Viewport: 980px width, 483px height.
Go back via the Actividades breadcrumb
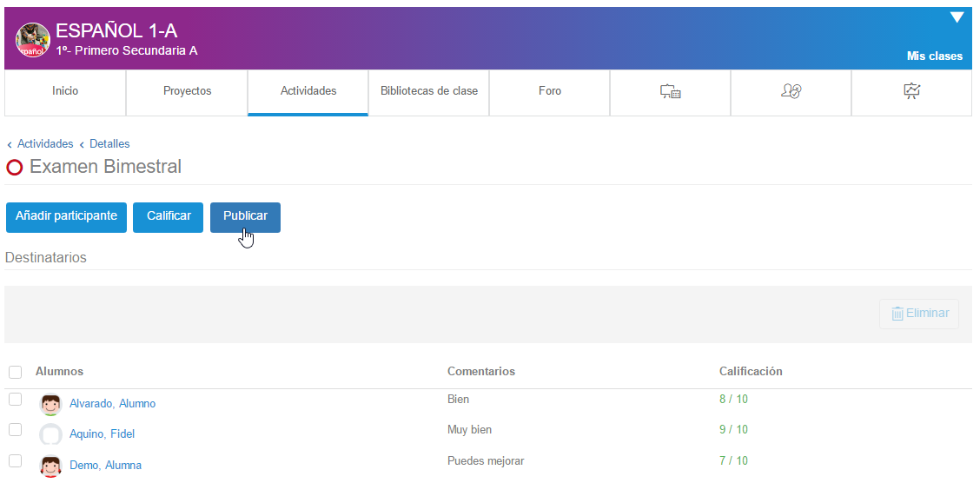[x=45, y=144]
